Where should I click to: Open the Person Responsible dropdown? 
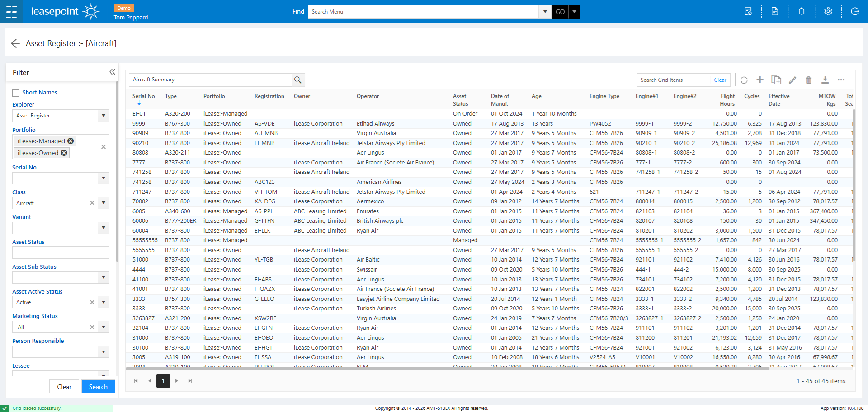click(x=104, y=351)
